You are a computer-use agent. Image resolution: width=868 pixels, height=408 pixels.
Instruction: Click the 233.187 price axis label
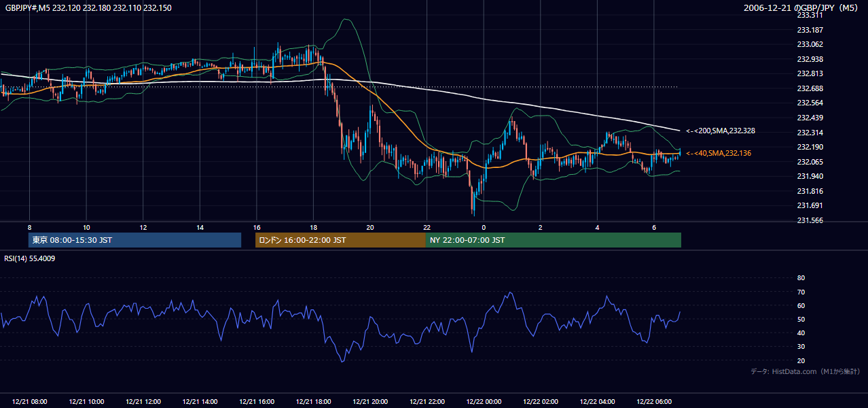(810, 30)
